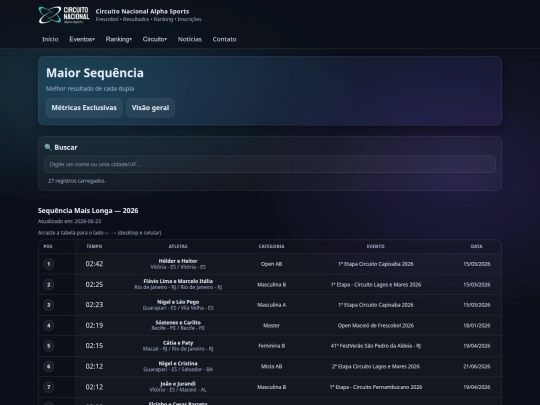Click athletes Hélder e Heitor
This screenshot has height=405, width=540.
tap(178, 261)
